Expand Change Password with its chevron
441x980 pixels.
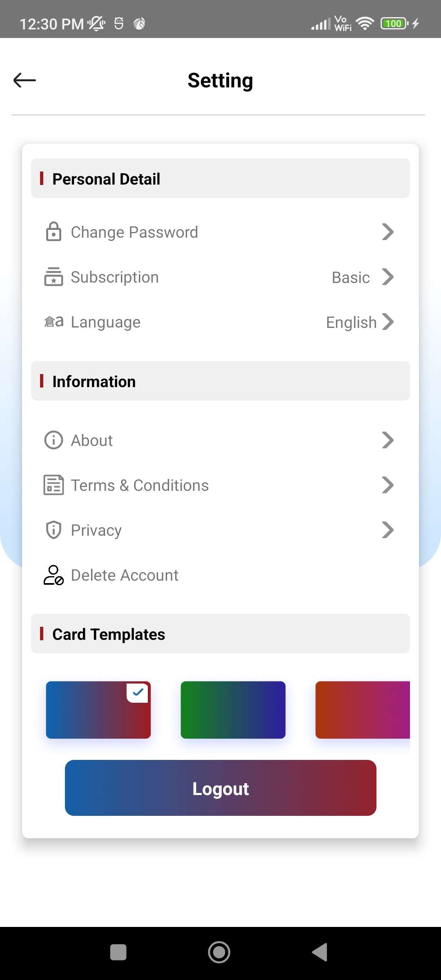[x=388, y=232]
